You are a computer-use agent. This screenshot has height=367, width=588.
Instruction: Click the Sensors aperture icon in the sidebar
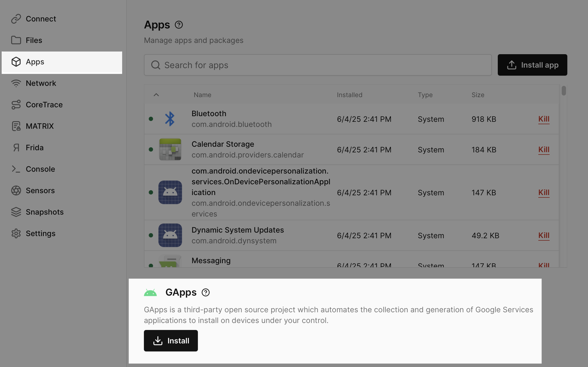16,190
